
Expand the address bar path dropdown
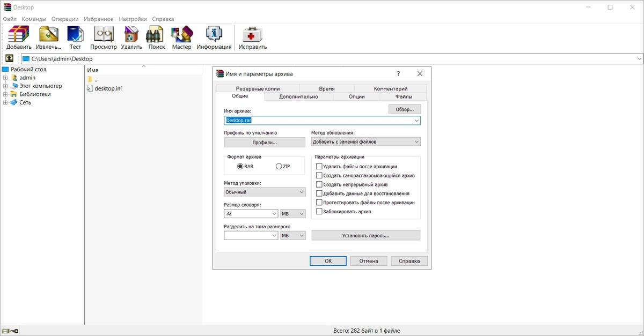click(639, 59)
